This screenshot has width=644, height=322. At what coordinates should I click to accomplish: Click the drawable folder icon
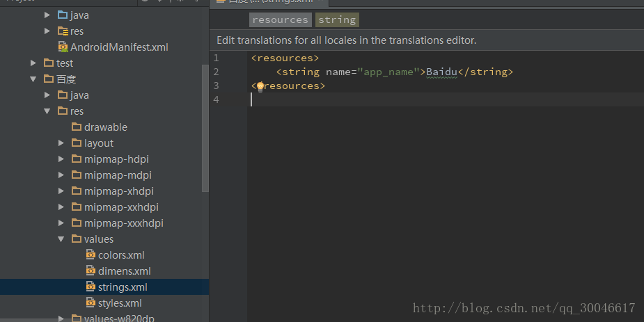(x=77, y=127)
